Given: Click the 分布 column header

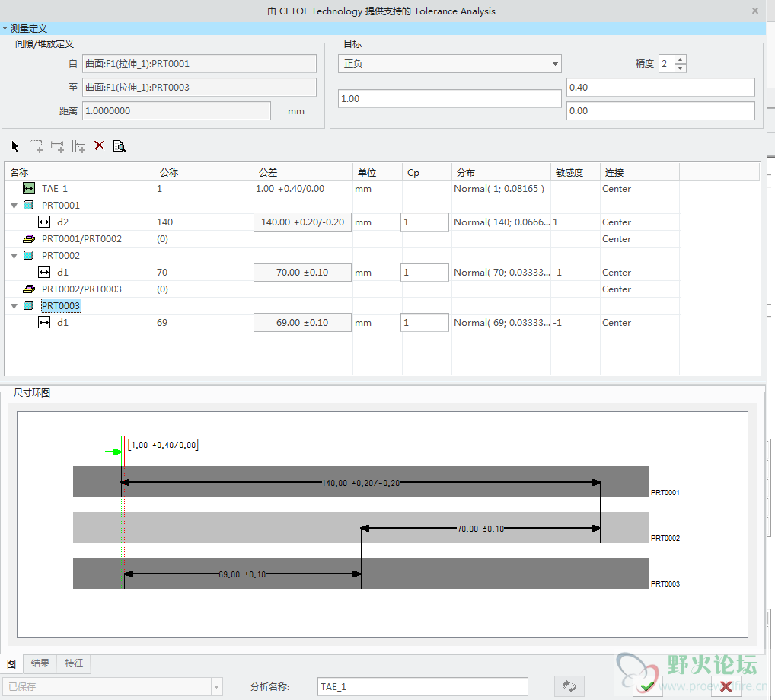Looking at the screenshot, I should click(x=501, y=172).
